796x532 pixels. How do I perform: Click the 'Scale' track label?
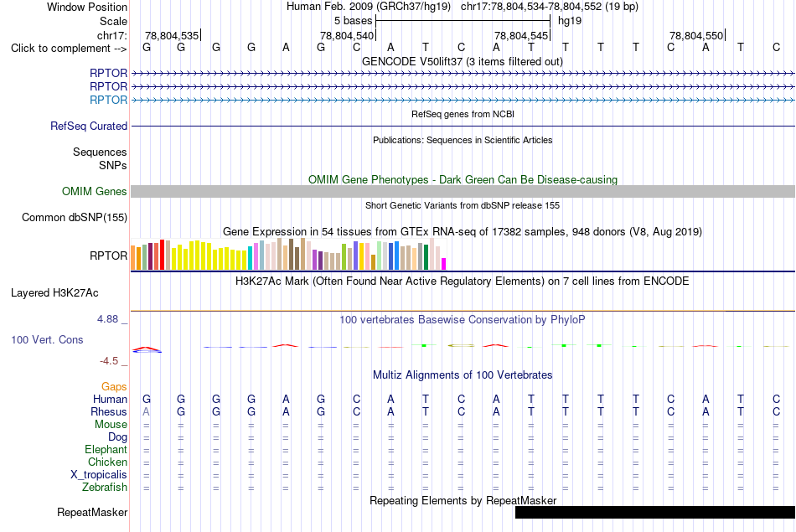point(113,21)
